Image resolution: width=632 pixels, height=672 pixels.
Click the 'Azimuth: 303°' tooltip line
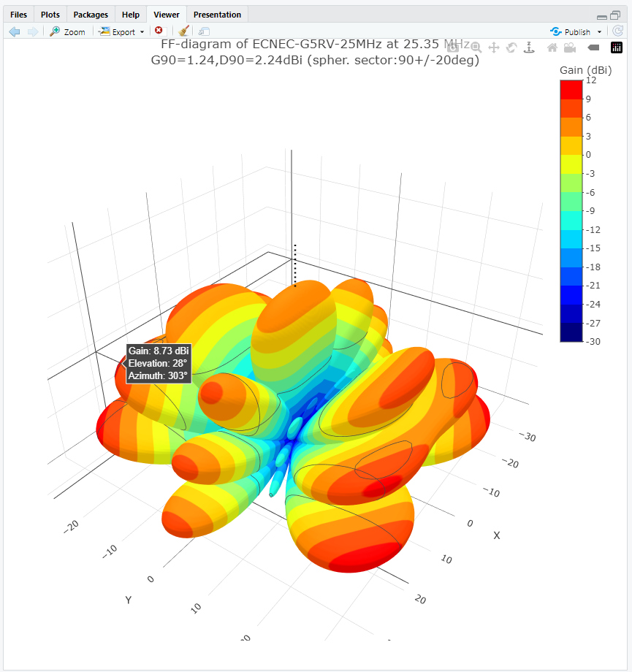point(159,376)
